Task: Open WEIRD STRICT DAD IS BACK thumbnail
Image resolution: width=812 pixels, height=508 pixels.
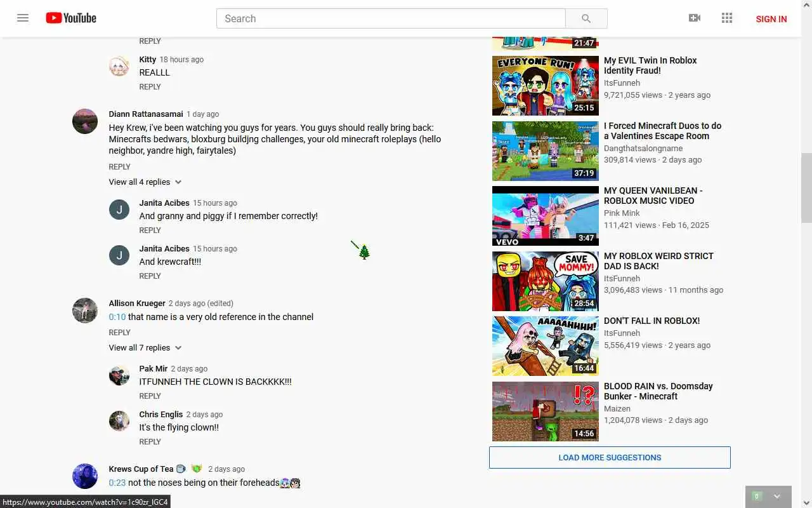Action: coord(546,281)
